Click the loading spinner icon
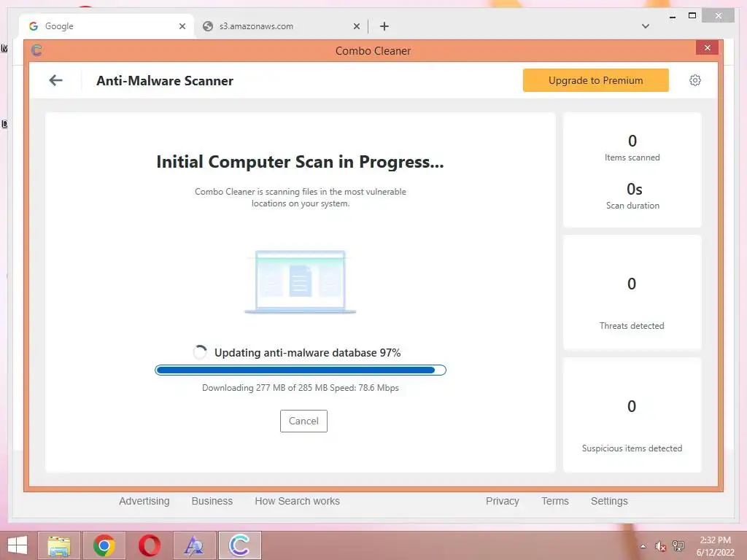747x560 pixels. 200,352
